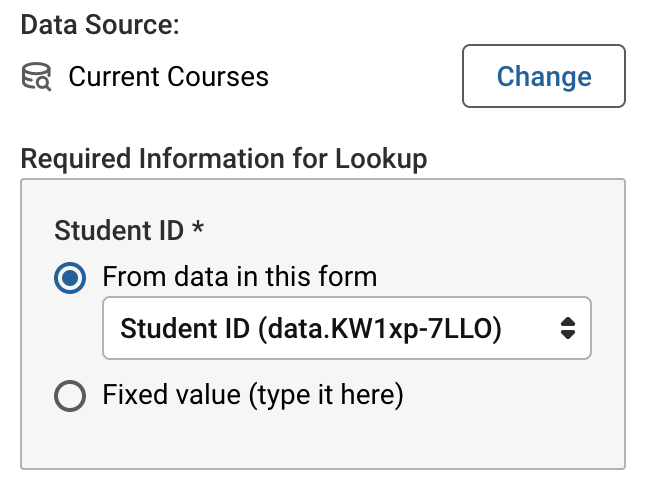Click the 'Required Information for Lookup' heading
646x486 pixels.
pyautogui.click(x=223, y=158)
